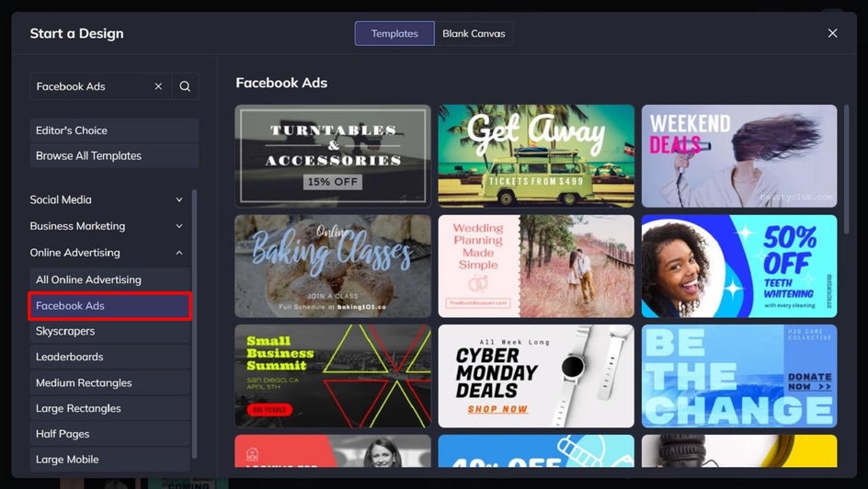This screenshot has height=489, width=868.
Task: Choose the 50% Off Teeth Whitening template
Action: point(739,266)
